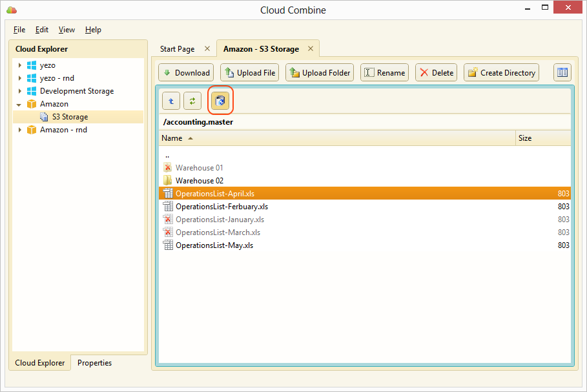The height and width of the screenshot is (392, 587).
Task: Click the OperationsList-March.xls deleted file icon
Action: (x=168, y=232)
